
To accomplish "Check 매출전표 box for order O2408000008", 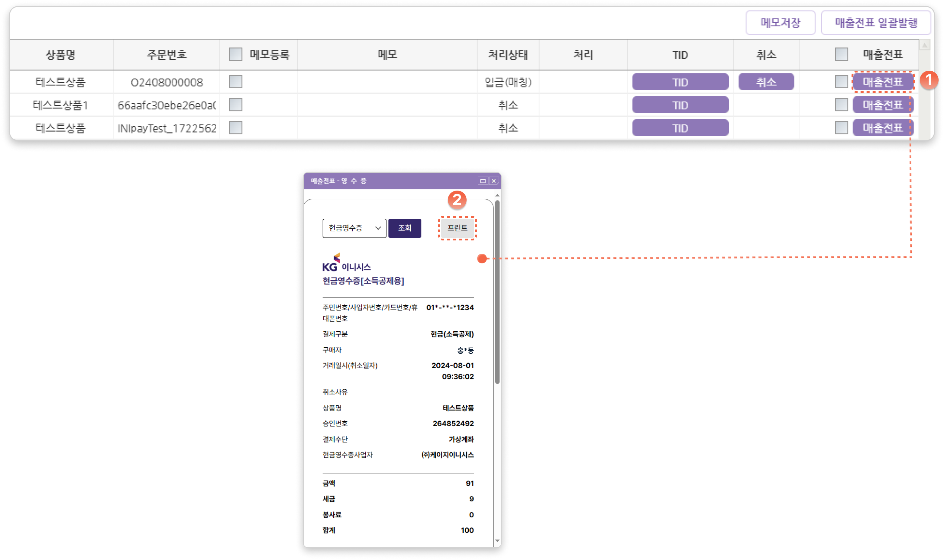I will [x=841, y=82].
